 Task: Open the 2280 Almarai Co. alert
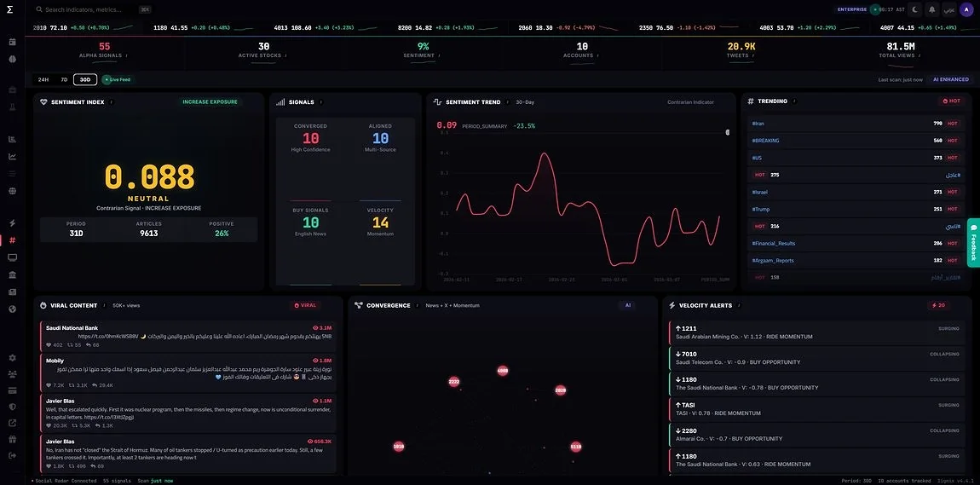point(816,435)
